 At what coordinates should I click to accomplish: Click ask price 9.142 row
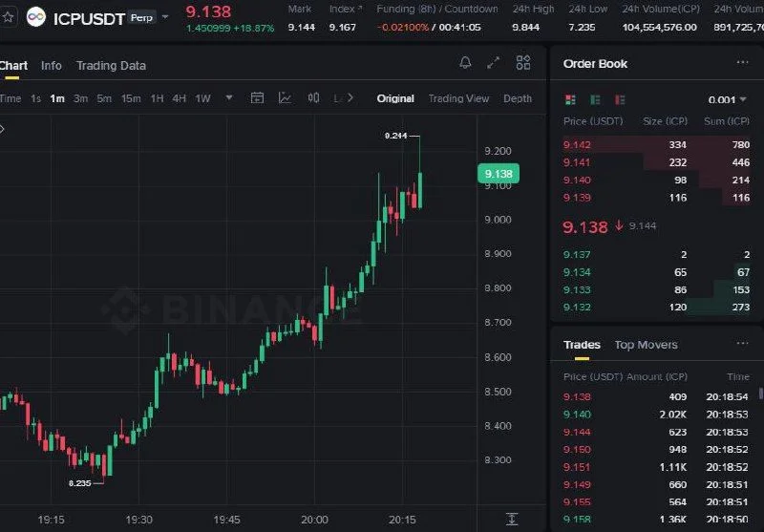(656, 144)
